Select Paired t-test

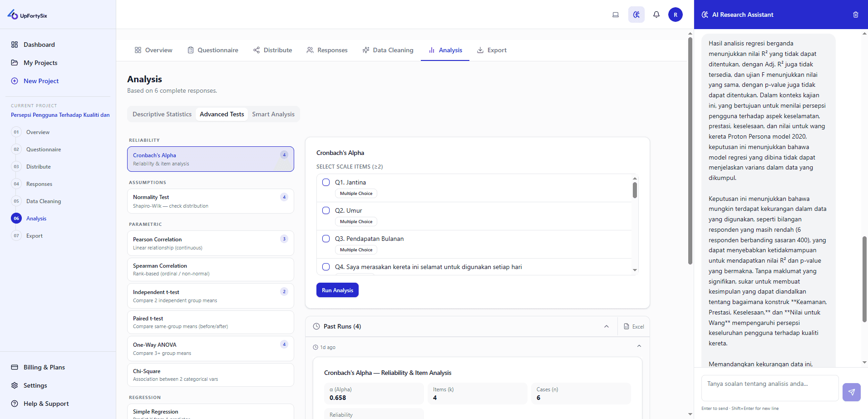tap(211, 322)
